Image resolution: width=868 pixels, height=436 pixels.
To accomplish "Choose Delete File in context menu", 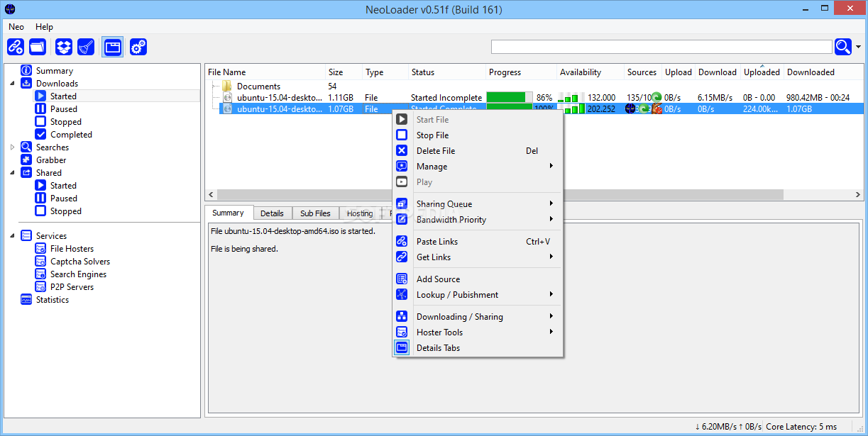I will click(478, 151).
